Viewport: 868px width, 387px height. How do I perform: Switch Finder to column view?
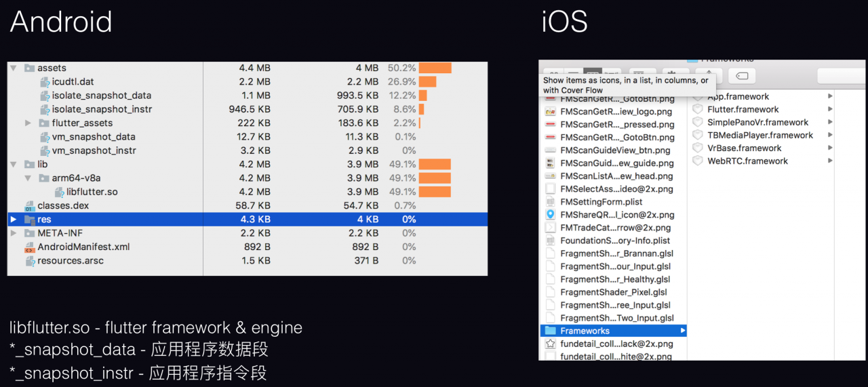pos(593,70)
